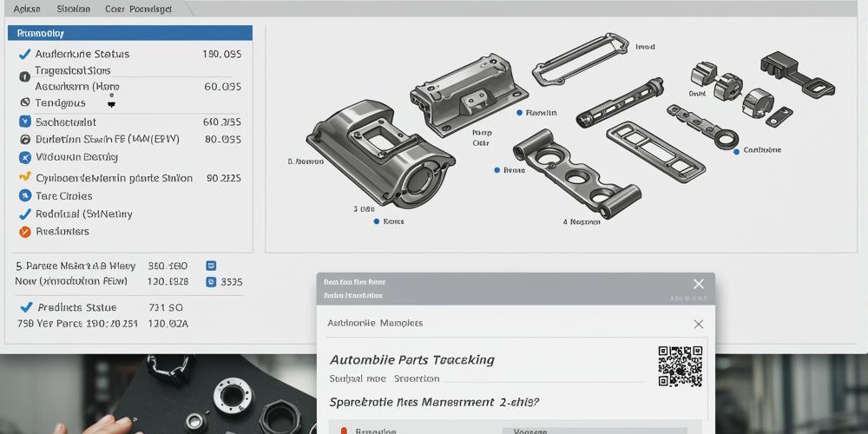This screenshot has height=434, width=868.
Task: Click the Automobile Parts Tracking heading
Action: click(x=412, y=359)
